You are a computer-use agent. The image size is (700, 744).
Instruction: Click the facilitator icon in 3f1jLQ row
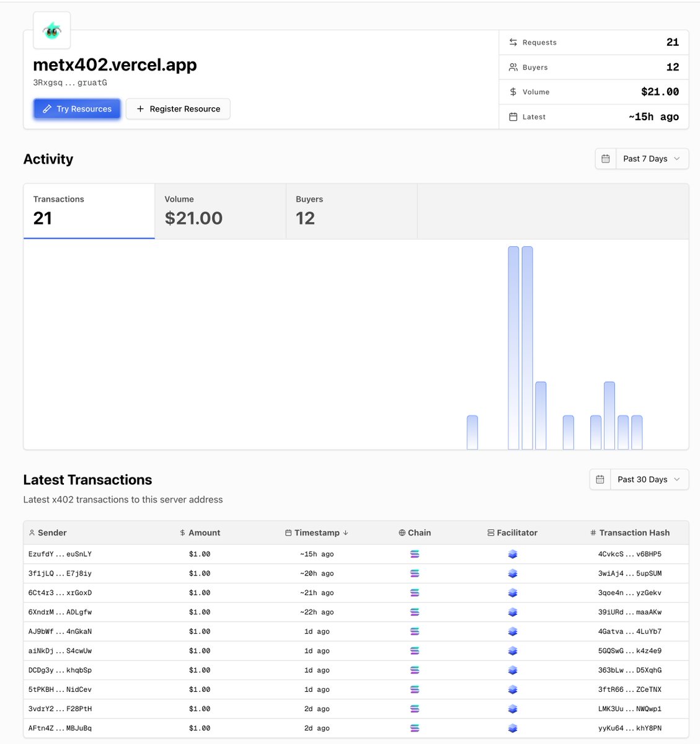point(513,573)
